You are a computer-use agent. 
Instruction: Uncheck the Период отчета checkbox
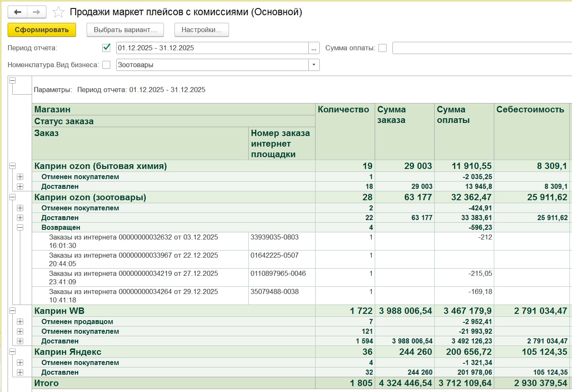(x=106, y=48)
